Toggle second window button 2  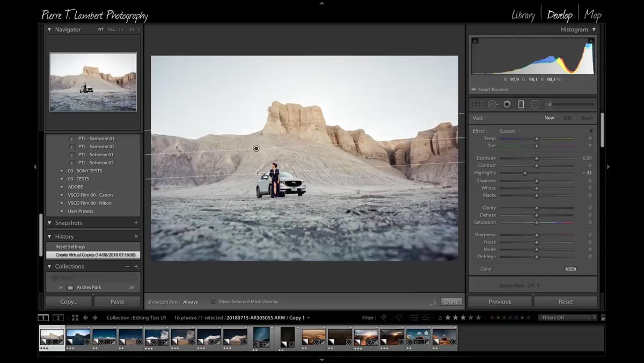pos(58,317)
